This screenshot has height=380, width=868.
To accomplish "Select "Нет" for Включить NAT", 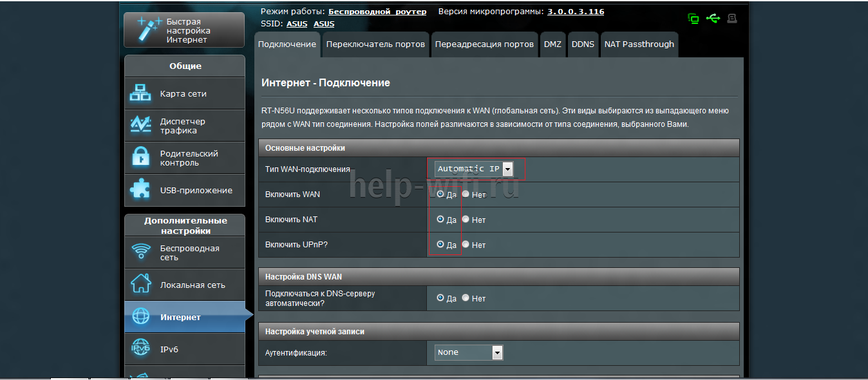I will pos(466,220).
